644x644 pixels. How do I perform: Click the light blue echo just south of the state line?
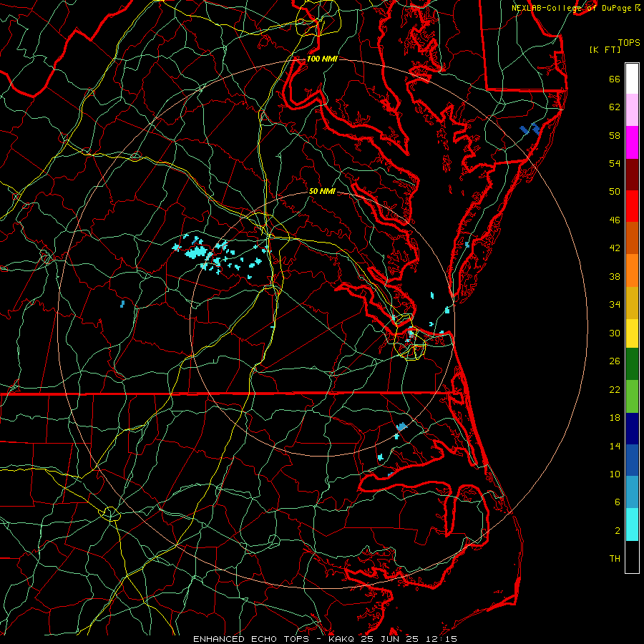[401, 427]
